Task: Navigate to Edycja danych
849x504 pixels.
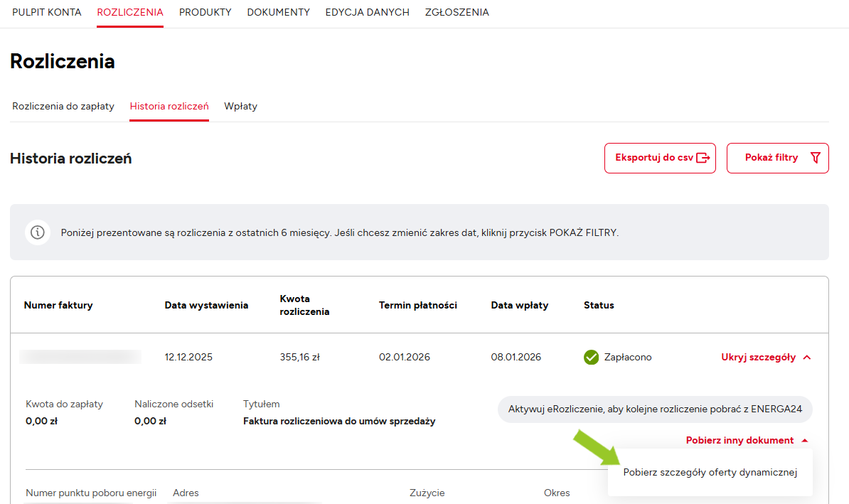Action: pyautogui.click(x=367, y=12)
